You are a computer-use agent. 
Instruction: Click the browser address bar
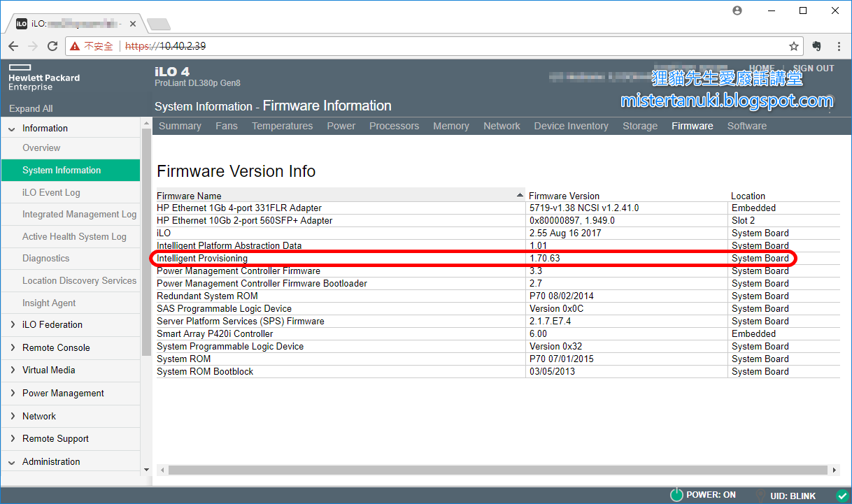[x=434, y=46]
